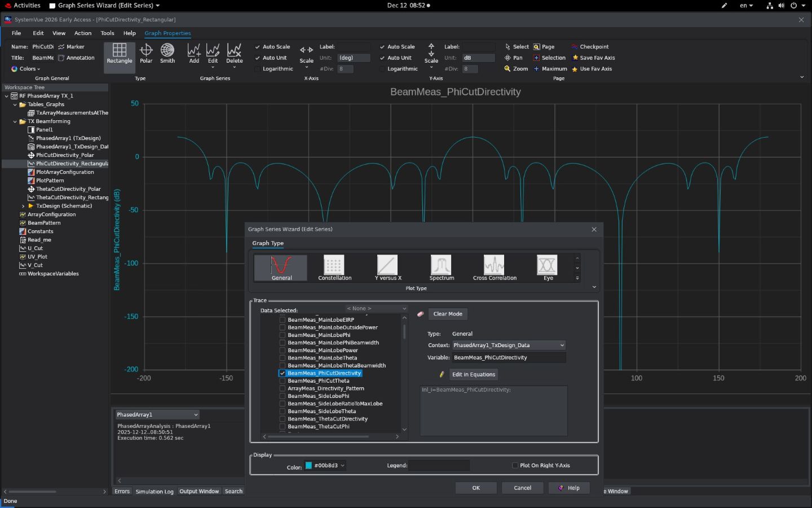The height and width of the screenshot is (508, 812).
Task: Enable Plot On Right Y-Axis
Action: pos(515,466)
